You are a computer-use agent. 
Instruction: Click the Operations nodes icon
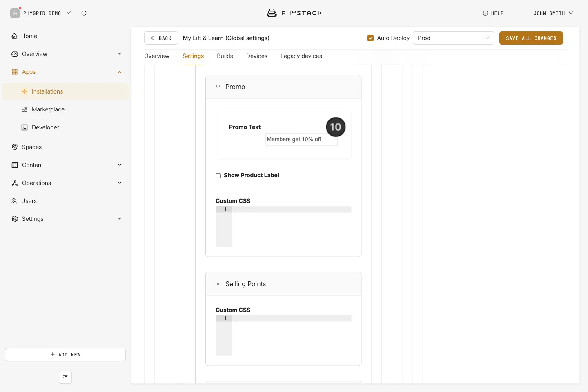[15, 183]
